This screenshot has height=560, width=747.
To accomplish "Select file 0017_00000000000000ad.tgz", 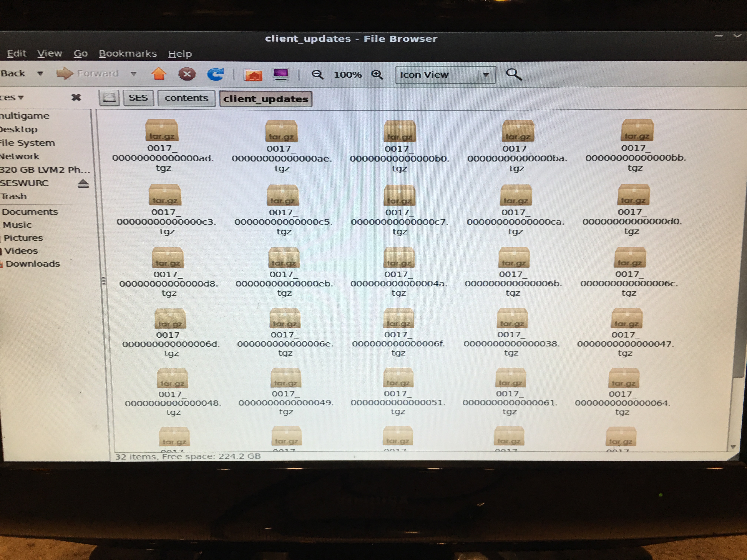I will pyautogui.click(x=163, y=146).
